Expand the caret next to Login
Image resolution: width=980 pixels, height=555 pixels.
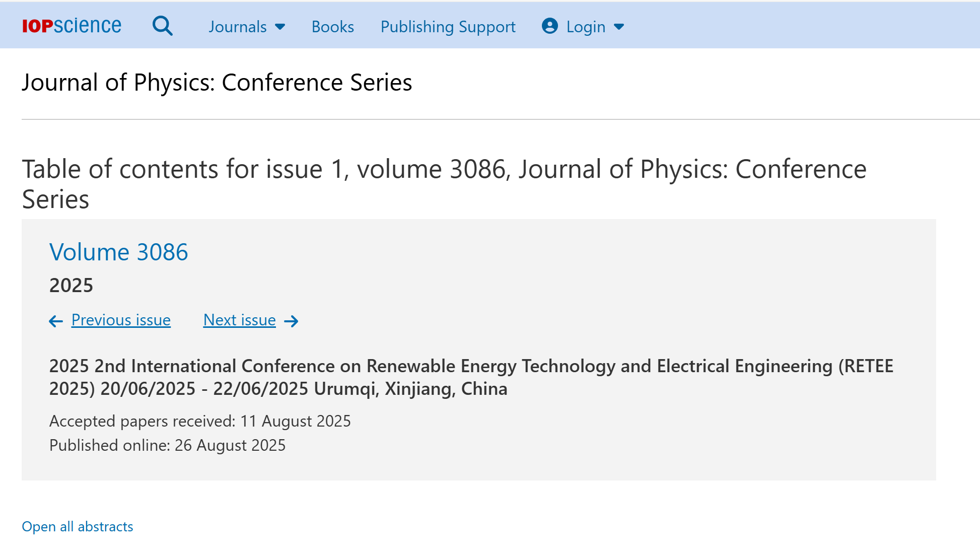coord(619,27)
